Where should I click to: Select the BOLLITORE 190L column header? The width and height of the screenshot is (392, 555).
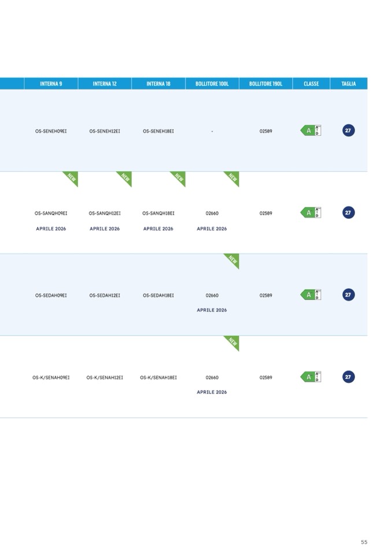pyautogui.click(x=266, y=84)
